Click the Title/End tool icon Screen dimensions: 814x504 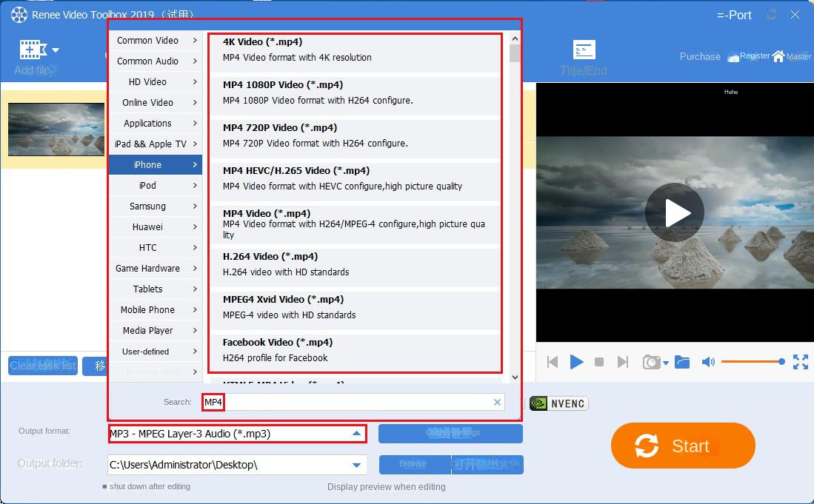[x=584, y=50]
